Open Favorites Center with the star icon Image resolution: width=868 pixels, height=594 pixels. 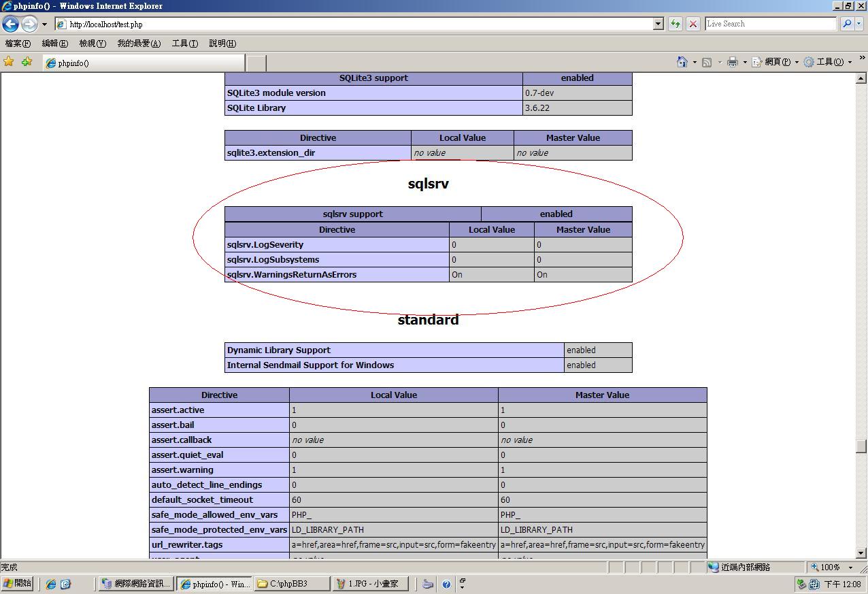[9, 62]
